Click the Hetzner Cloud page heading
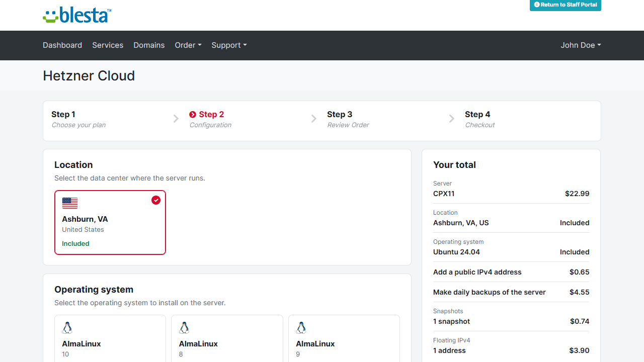 [89, 76]
